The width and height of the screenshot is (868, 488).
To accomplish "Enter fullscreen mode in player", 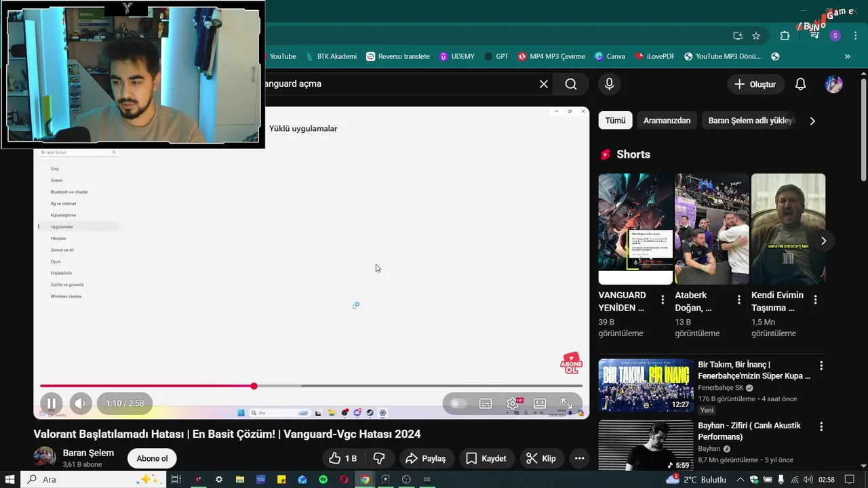I will (x=567, y=403).
